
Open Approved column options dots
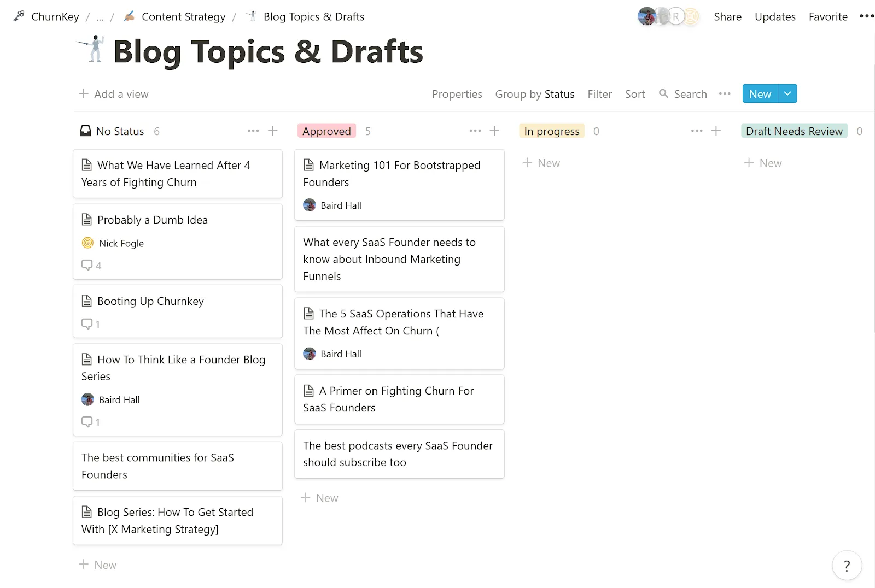point(475,131)
